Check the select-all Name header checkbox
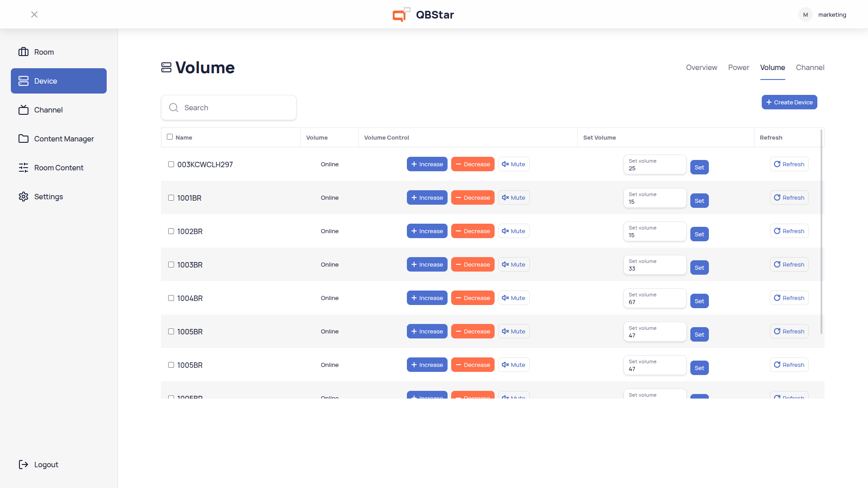This screenshot has height=488, width=868. pyautogui.click(x=170, y=137)
